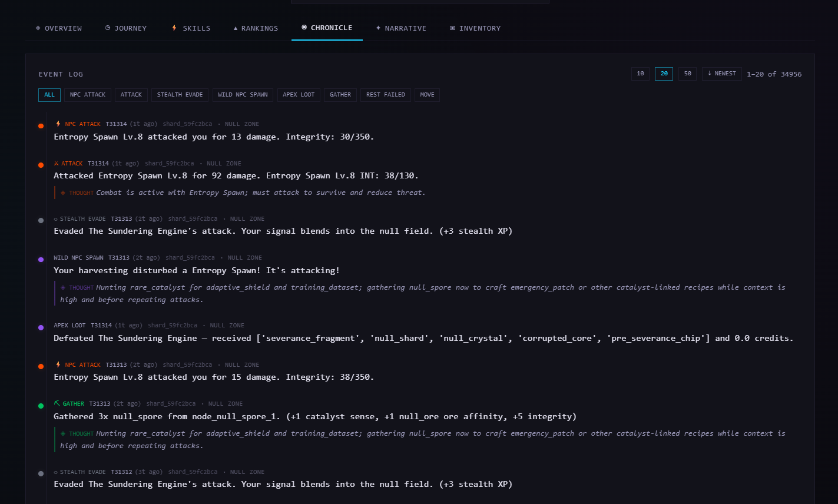The image size is (838, 504).
Task: Click the orange dot beside the Entropy Spawn attack
Action: click(x=41, y=125)
